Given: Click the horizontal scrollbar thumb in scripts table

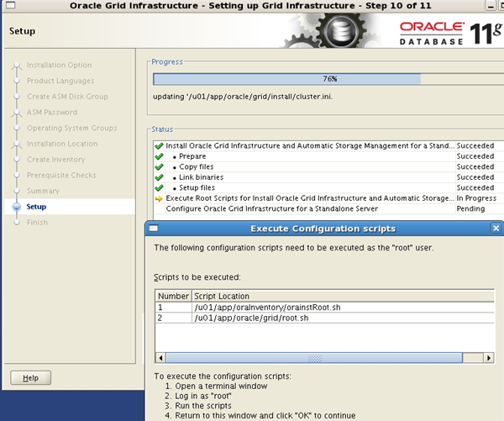Looking at the screenshot, I should (x=314, y=358).
